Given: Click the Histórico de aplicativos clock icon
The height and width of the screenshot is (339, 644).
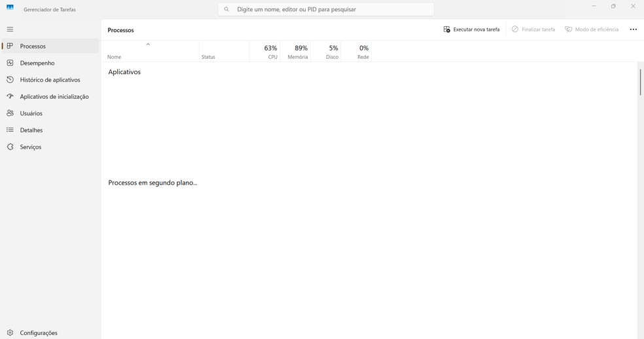Looking at the screenshot, I should (x=10, y=80).
